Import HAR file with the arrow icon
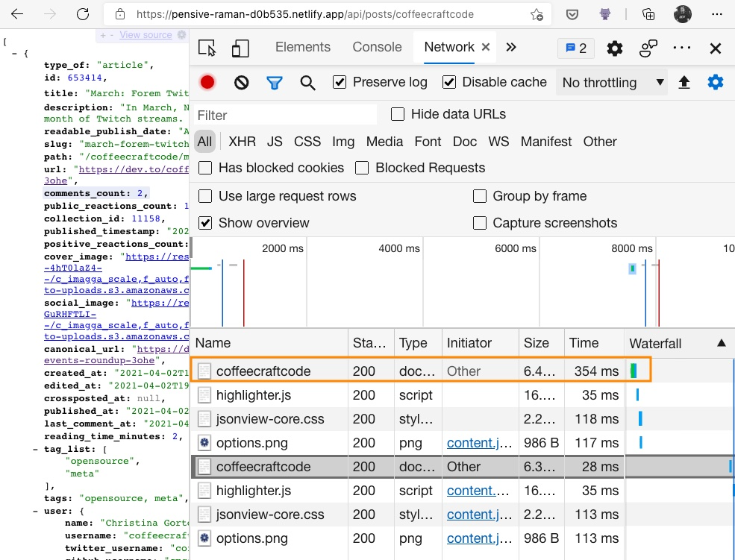 point(684,82)
